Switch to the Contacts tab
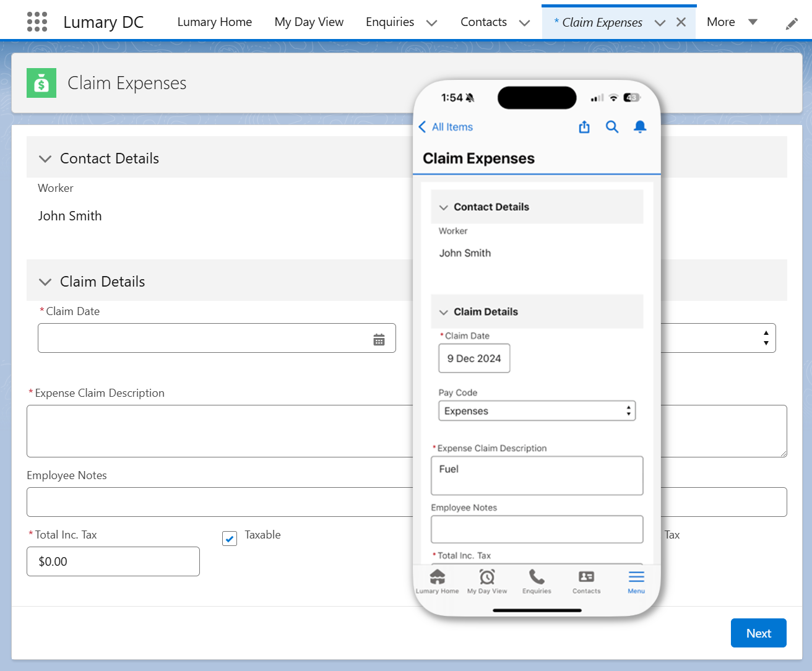 [x=483, y=22]
